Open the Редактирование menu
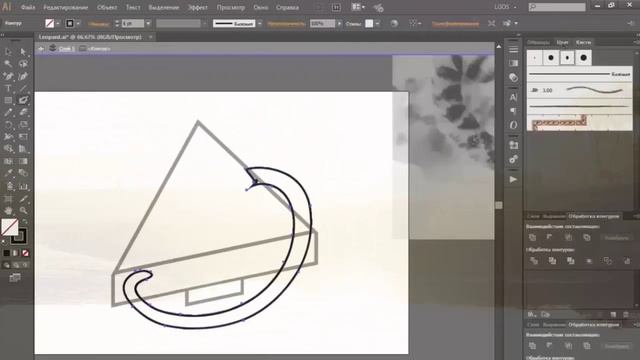The width and height of the screenshot is (640, 360). point(65,7)
